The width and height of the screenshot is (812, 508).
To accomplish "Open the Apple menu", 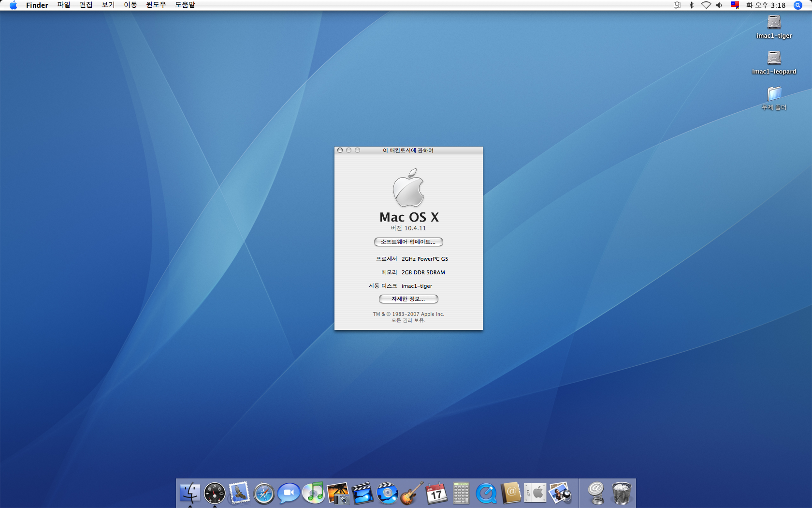I will [x=13, y=5].
